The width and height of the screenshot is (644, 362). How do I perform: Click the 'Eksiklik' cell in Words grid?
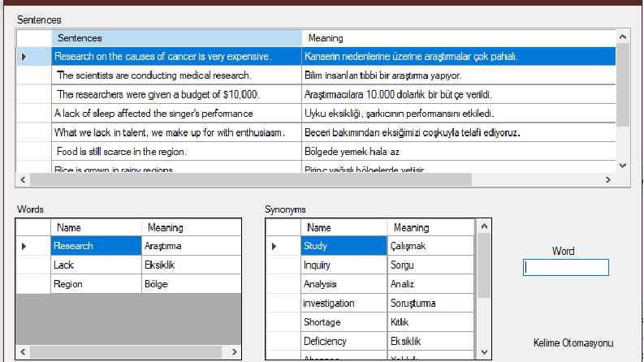(192, 265)
